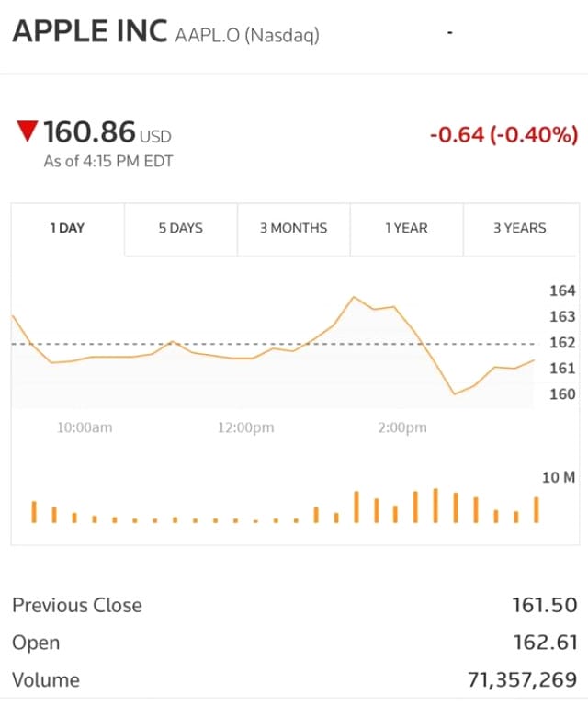588x706 pixels.
Task: Click the -0.64 (-0.40%) change value
Action: (503, 135)
